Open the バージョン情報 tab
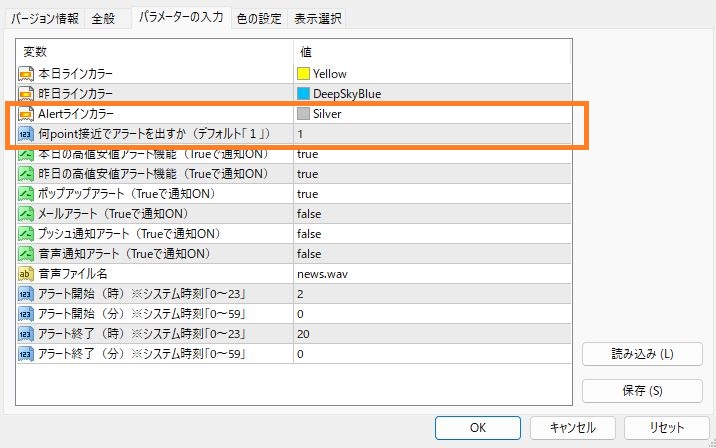This screenshot has height=448, width=716. click(x=45, y=18)
